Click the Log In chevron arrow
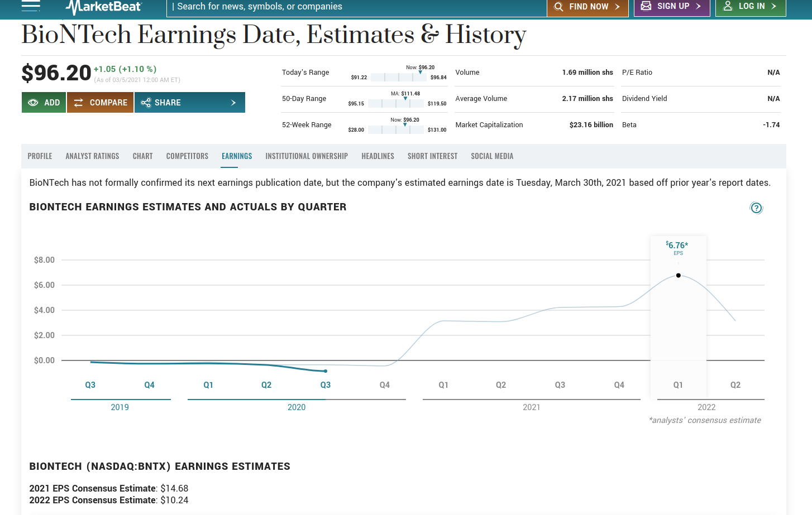Image resolution: width=812 pixels, height=515 pixels. (773, 6)
